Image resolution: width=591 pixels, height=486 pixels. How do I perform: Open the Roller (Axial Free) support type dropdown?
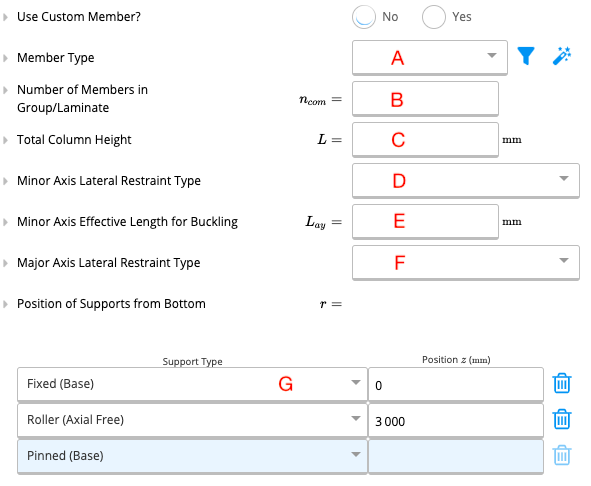[192, 420]
